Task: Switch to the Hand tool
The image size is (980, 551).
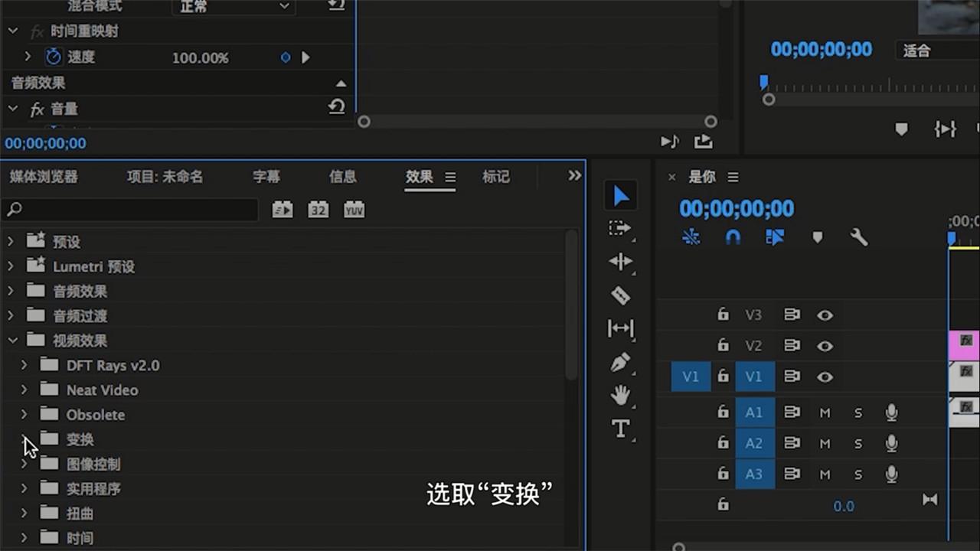Action: (x=620, y=395)
